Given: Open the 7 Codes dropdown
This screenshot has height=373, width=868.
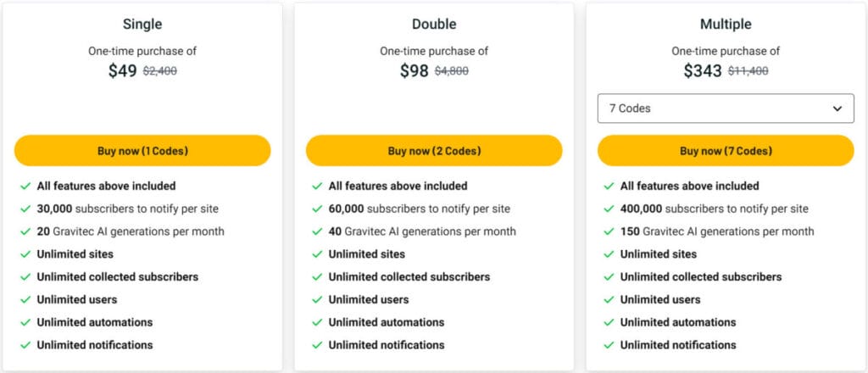Looking at the screenshot, I should click(x=726, y=109).
